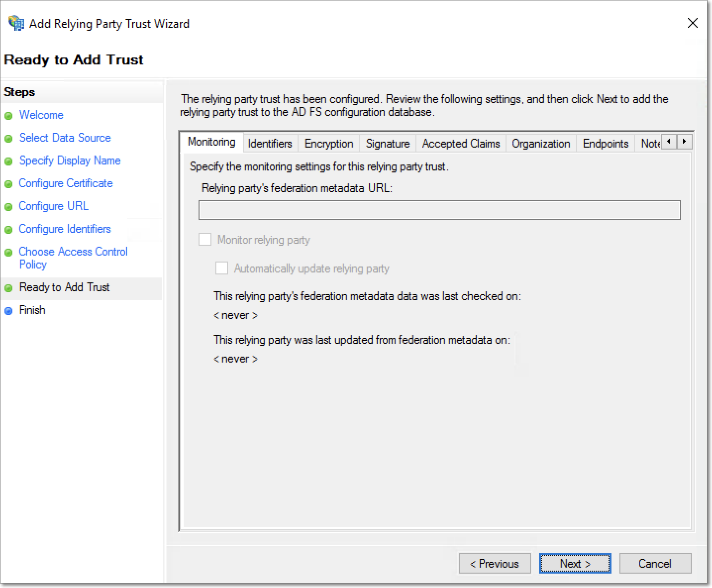Click the federation metadata URL field
Screen dimensions: 712x588
tap(439, 210)
